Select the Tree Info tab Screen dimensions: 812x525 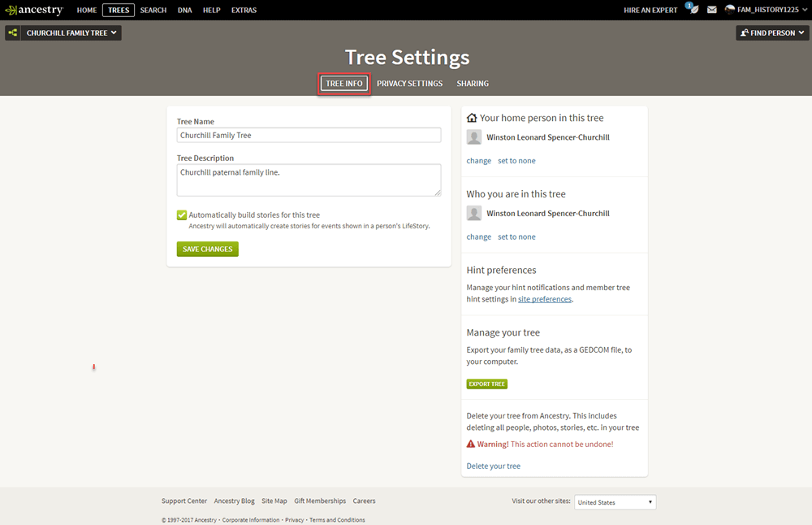coord(343,84)
